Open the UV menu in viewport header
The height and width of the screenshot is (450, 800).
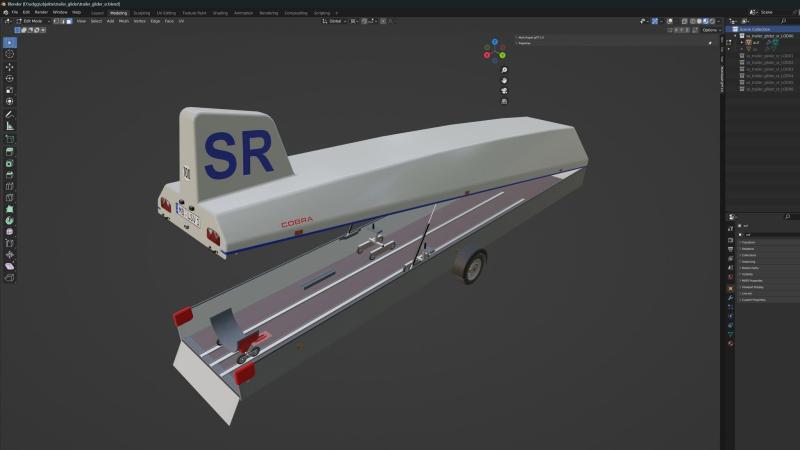pyautogui.click(x=181, y=21)
